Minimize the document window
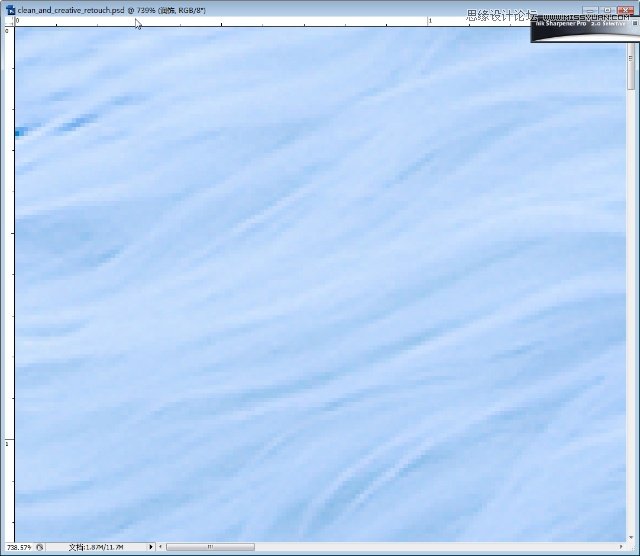The height and width of the screenshot is (556, 640). click(x=590, y=10)
